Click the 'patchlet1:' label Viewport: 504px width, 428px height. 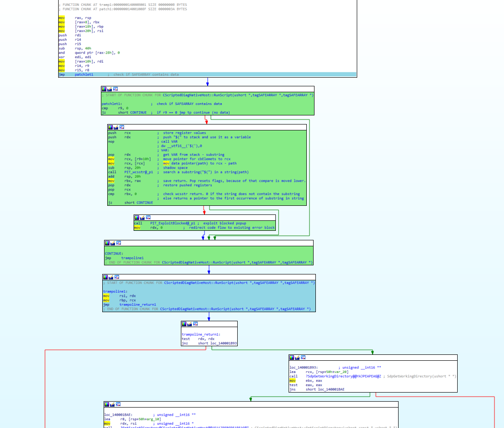[x=112, y=104]
